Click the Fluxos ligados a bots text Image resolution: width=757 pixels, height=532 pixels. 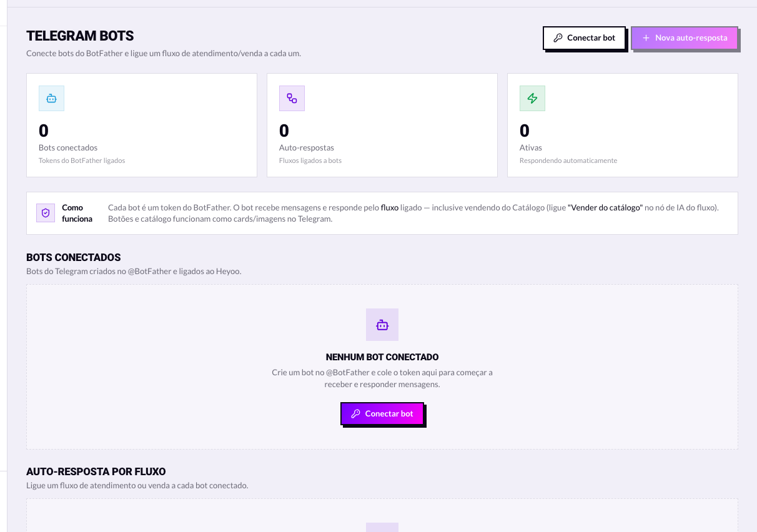point(310,160)
